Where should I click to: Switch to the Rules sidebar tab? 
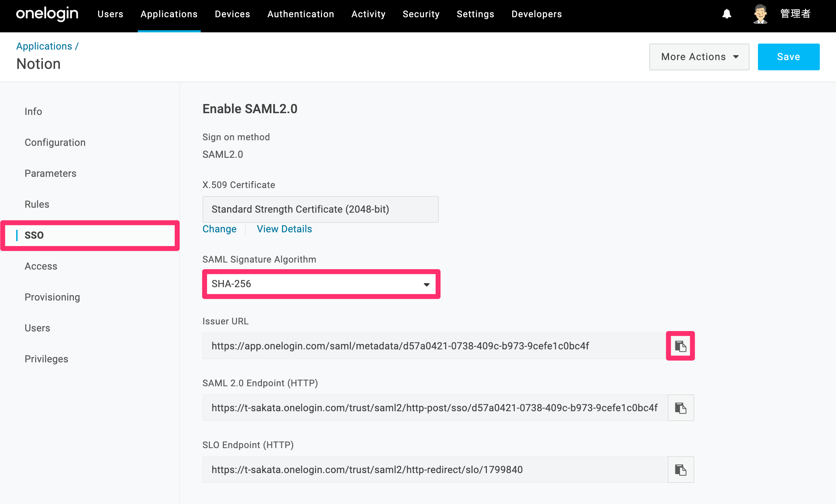coord(37,204)
